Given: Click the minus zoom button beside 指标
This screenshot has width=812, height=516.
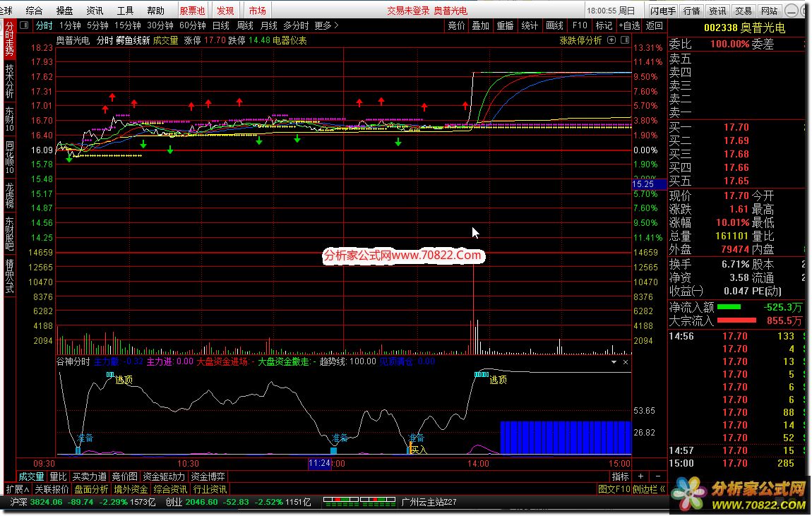Looking at the screenshot, I should click(x=657, y=476).
